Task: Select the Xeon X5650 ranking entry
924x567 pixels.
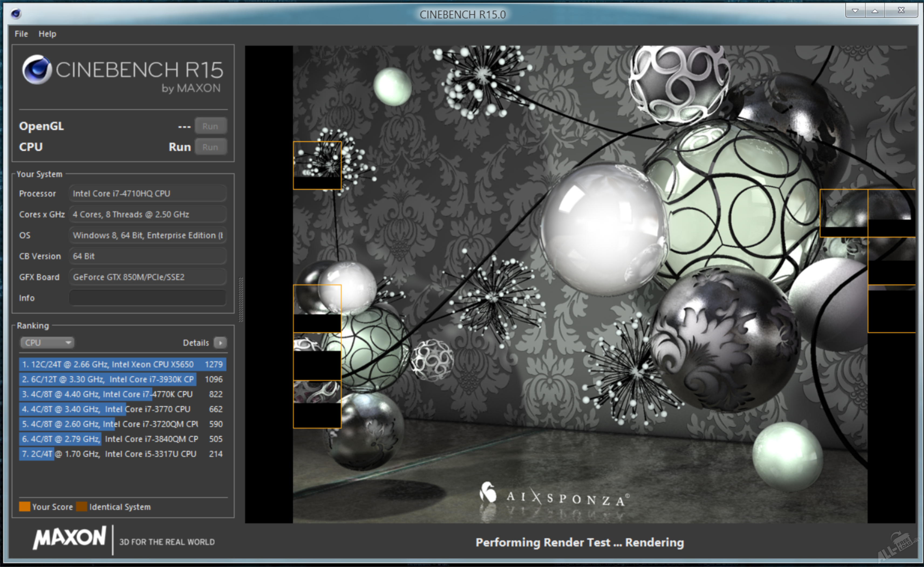Action: [122, 364]
